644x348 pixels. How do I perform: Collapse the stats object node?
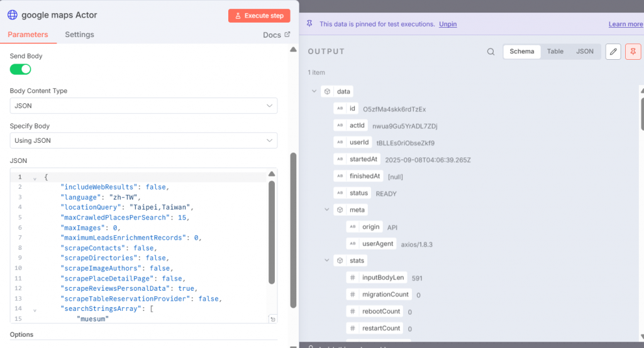point(327,260)
